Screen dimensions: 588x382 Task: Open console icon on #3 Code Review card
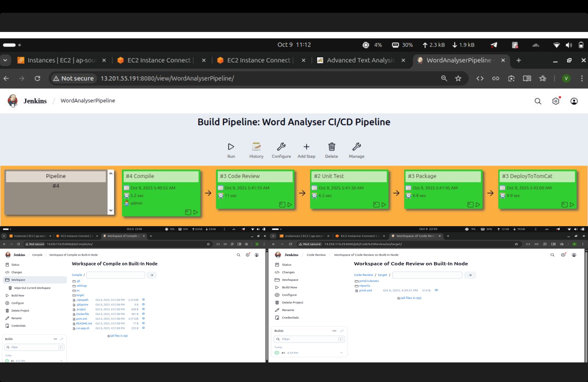click(282, 205)
